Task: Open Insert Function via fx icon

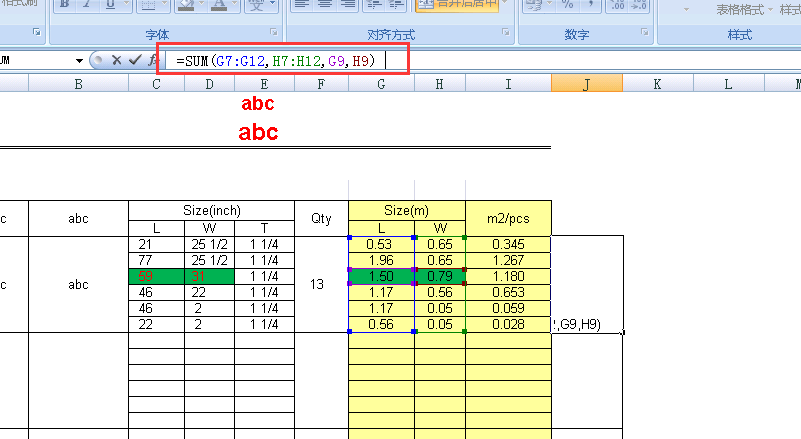Action: (151, 60)
